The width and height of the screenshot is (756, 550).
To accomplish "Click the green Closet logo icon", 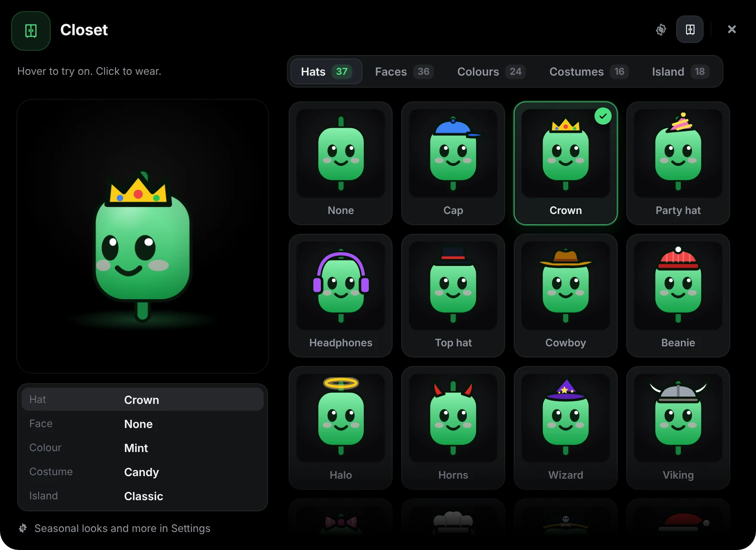I will pyautogui.click(x=31, y=31).
